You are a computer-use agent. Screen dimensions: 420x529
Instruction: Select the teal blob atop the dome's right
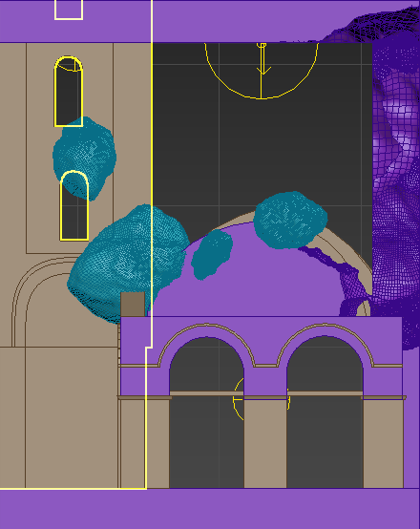point(290,220)
